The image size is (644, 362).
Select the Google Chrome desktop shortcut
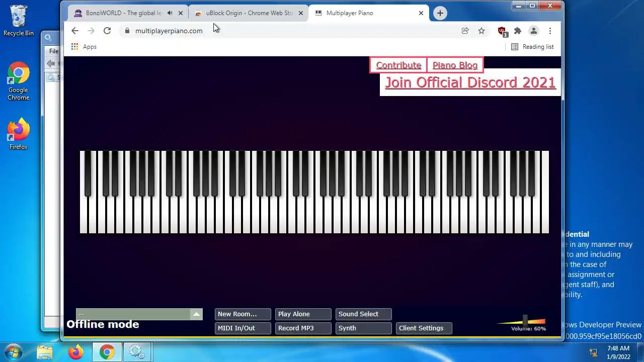tap(19, 81)
